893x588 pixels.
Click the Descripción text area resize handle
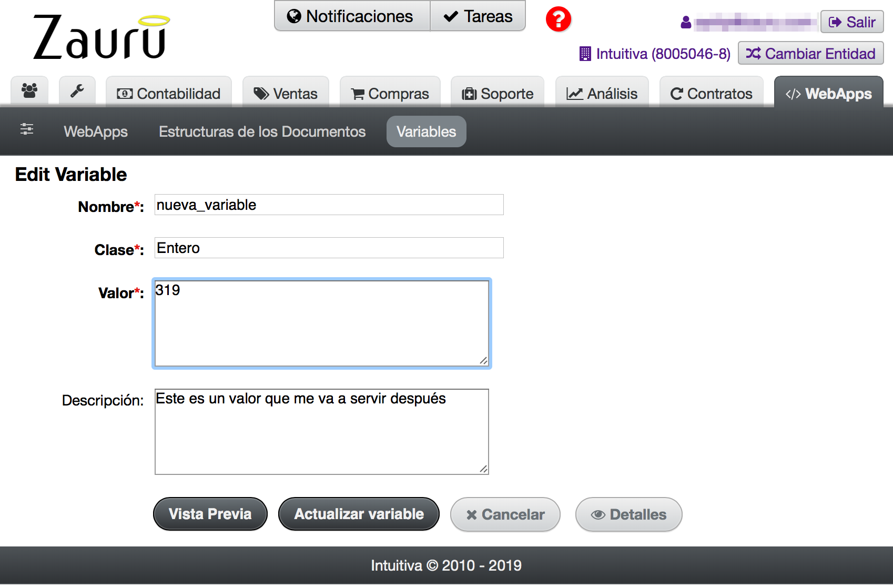[484, 469]
